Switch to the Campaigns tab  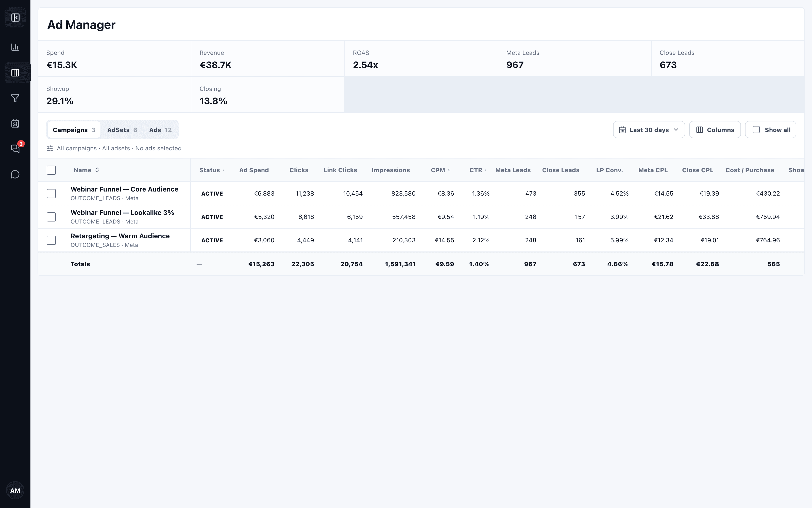pos(74,130)
